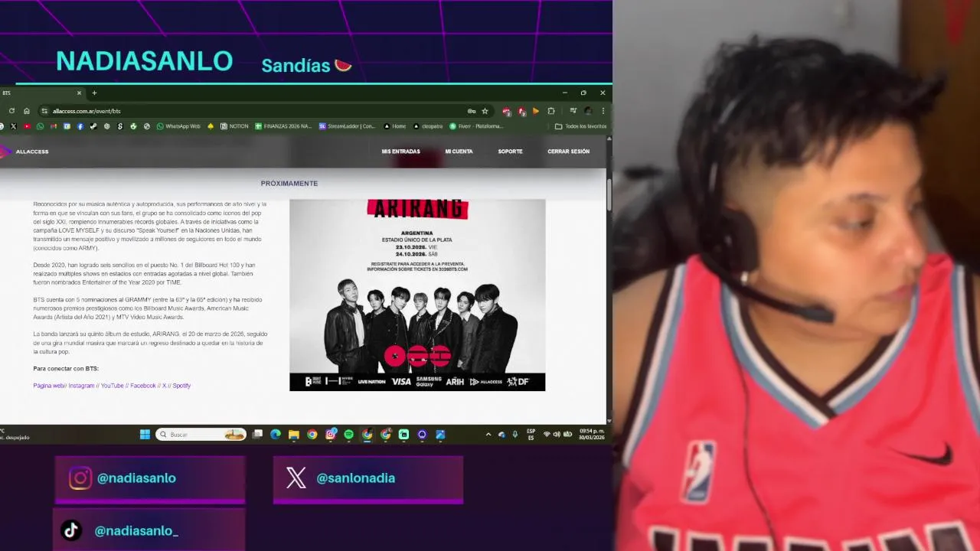This screenshot has width=980, height=551.
Task: Click the PRÓXIMAMENTE heading
Action: pyautogui.click(x=289, y=184)
